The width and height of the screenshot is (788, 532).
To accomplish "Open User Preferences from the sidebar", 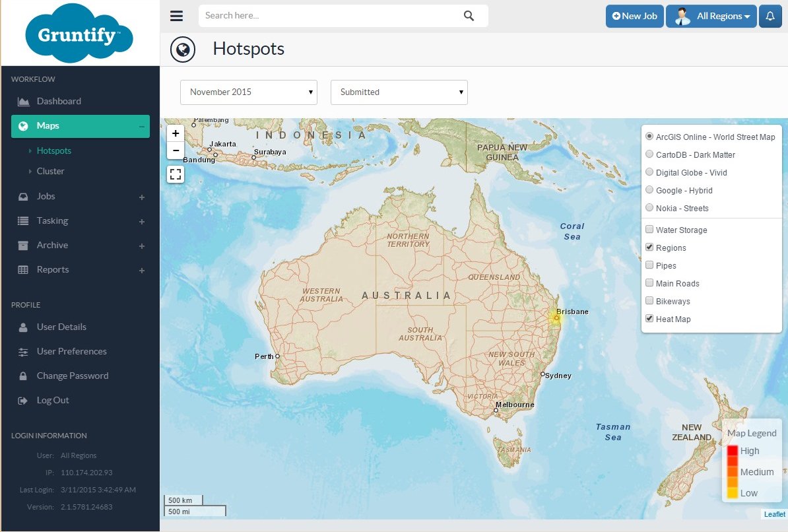I will point(71,351).
